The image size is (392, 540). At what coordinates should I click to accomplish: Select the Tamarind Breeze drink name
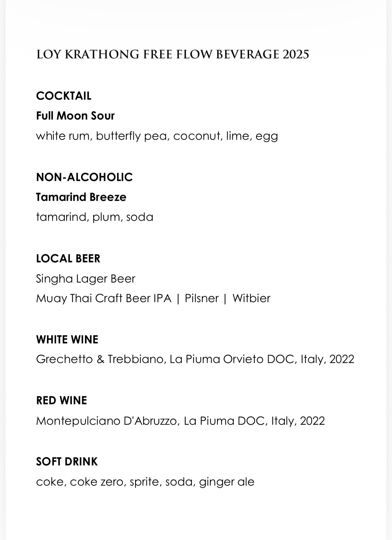pyautogui.click(x=81, y=197)
